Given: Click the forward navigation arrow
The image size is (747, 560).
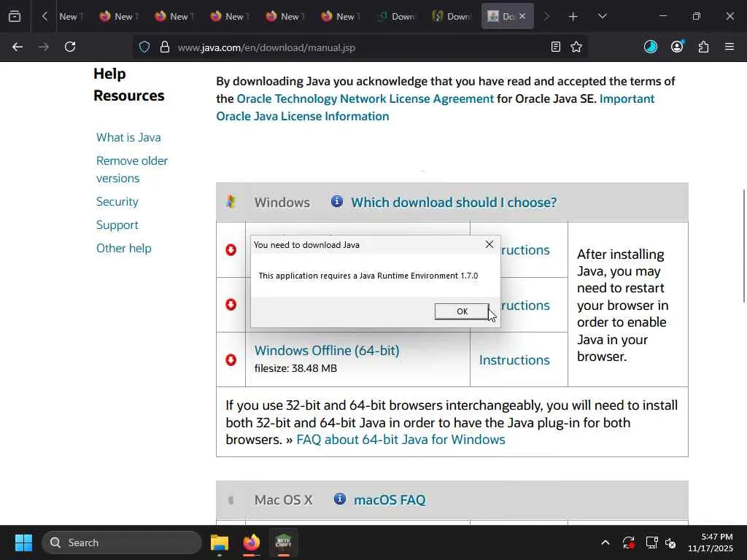Looking at the screenshot, I should (44, 47).
